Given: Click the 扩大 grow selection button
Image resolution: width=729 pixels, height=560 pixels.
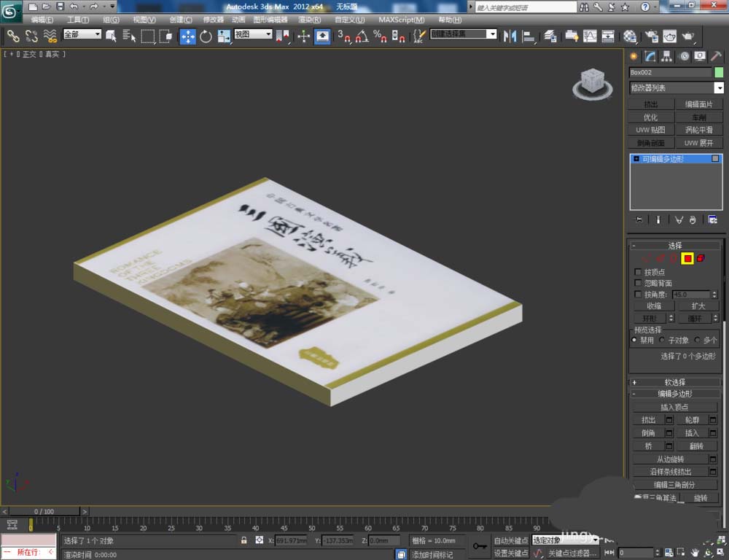Looking at the screenshot, I should pyautogui.click(x=698, y=306).
